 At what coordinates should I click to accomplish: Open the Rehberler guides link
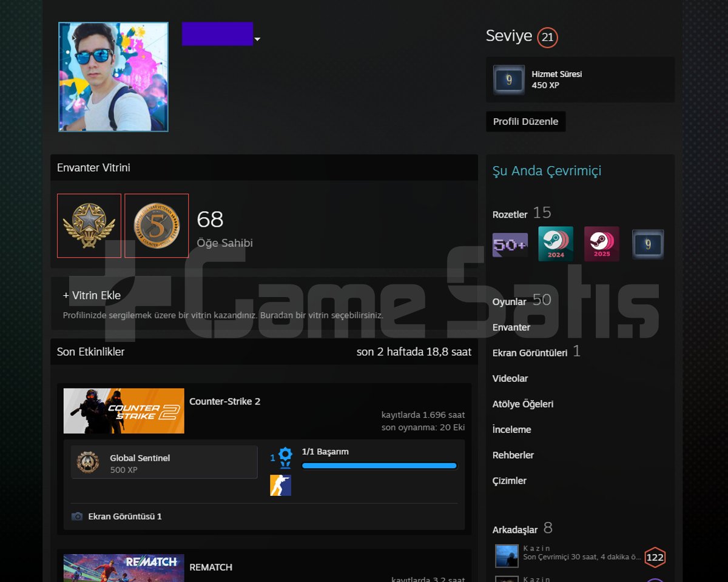click(513, 455)
